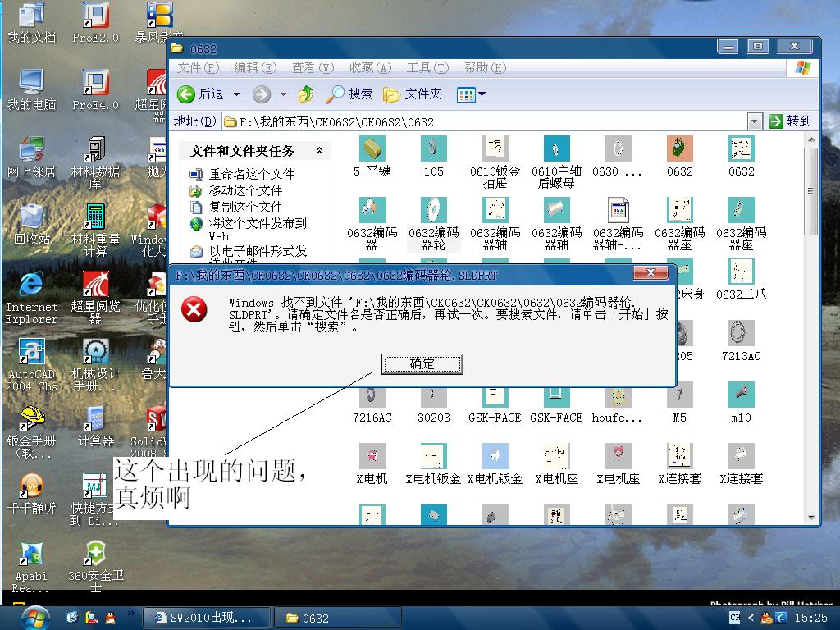The width and height of the screenshot is (840, 630).
Task: Open 我的电脑 desktop icon
Action: click(x=31, y=89)
